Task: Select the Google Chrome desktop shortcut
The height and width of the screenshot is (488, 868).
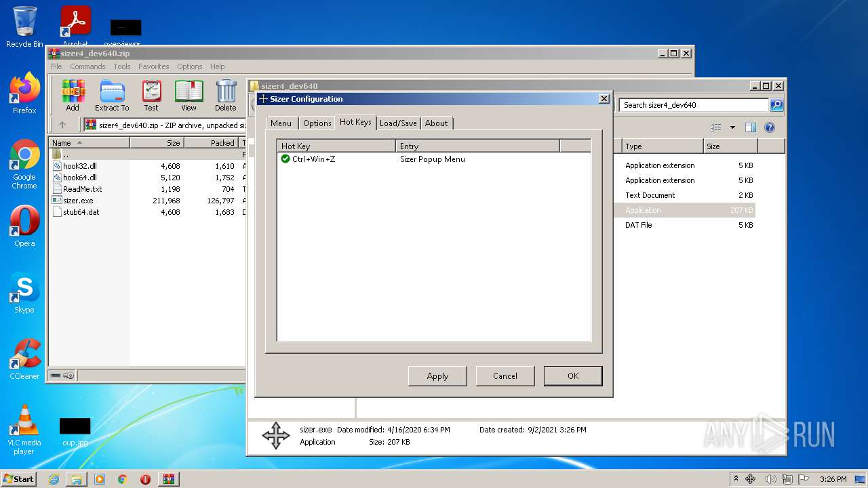Action: pyautogui.click(x=24, y=165)
